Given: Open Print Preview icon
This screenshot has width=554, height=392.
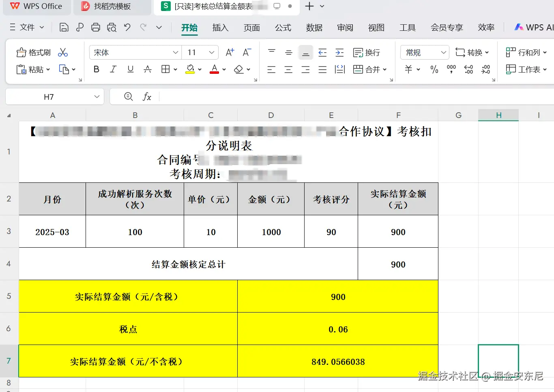Looking at the screenshot, I should pyautogui.click(x=112, y=27).
